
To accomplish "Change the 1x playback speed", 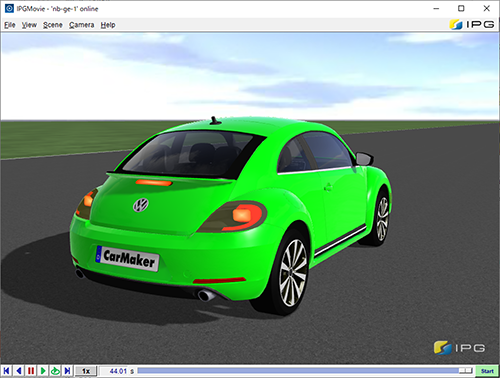I will [86, 371].
